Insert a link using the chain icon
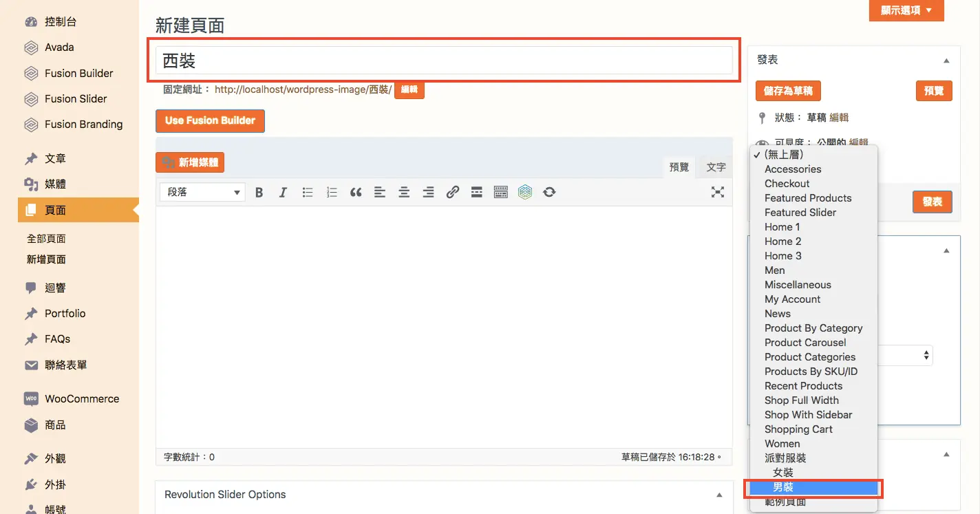 (452, 193)
